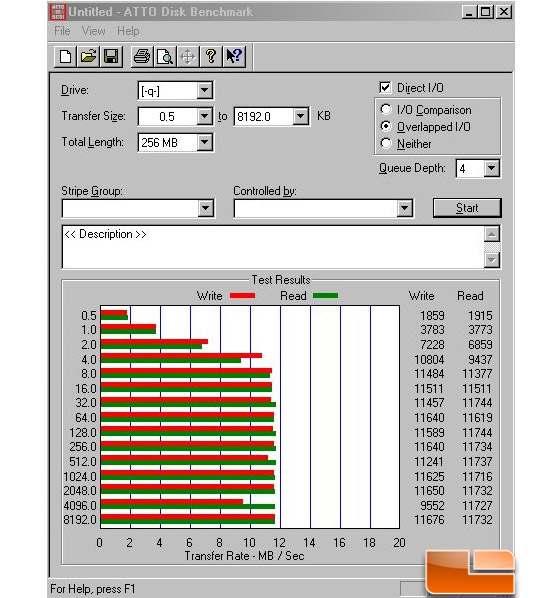Viewport: 550px width, 598px height.
Task: Click write value 9552
Action: [x=432, y=505]
